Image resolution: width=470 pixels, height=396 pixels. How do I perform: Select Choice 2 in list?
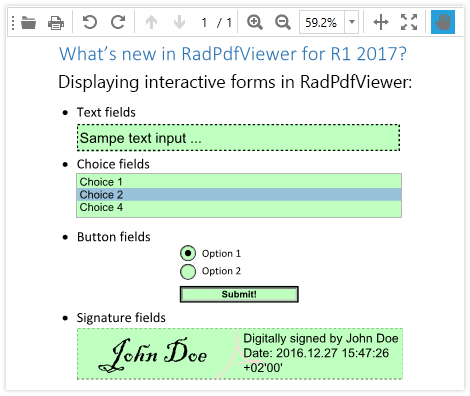239,194
